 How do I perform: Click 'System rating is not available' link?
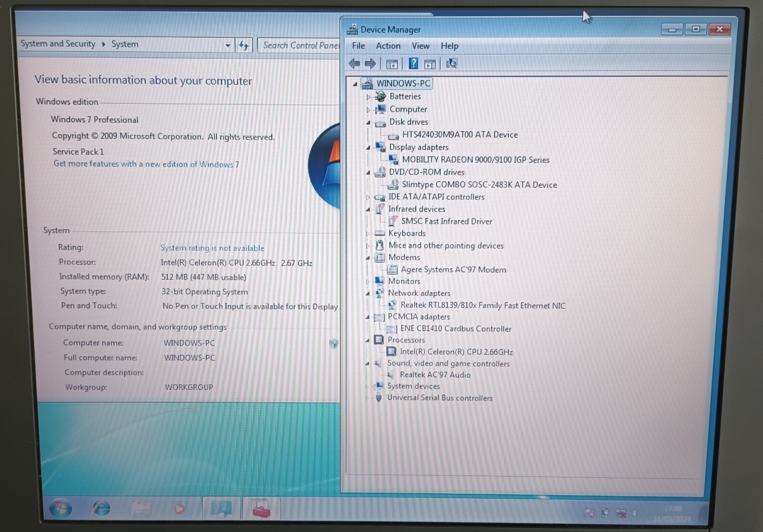coord(212,248)
